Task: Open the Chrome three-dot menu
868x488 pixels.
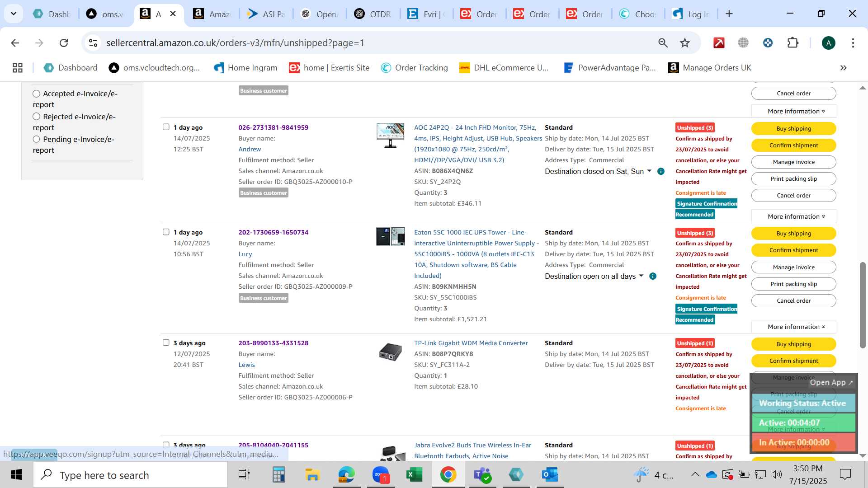Action: [x=853, y=43]
